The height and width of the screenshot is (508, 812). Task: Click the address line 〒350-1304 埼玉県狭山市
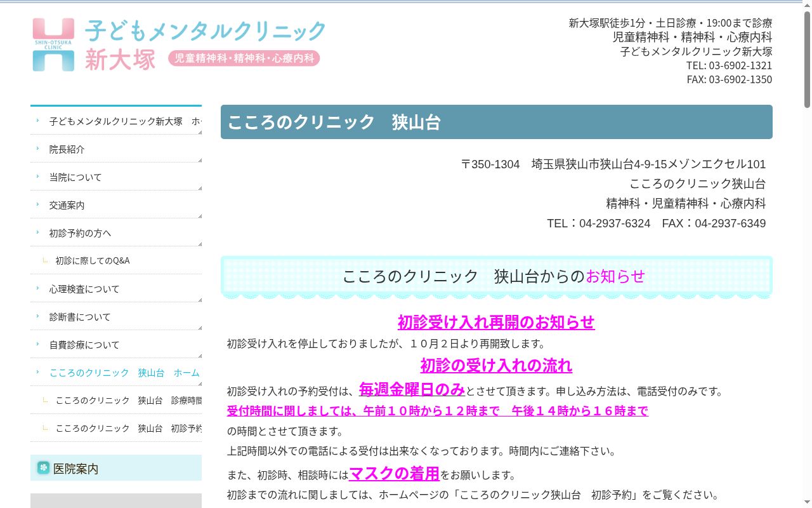point(613,164)
